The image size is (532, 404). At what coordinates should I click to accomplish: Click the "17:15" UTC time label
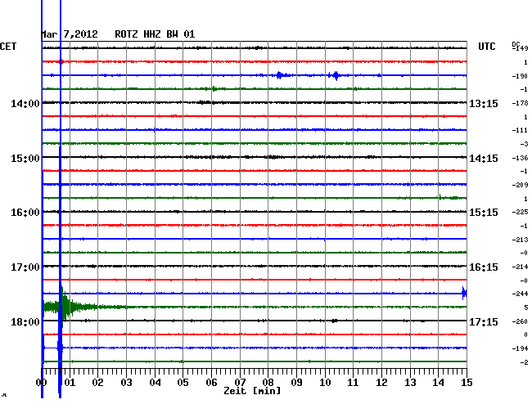click(484, 322)
